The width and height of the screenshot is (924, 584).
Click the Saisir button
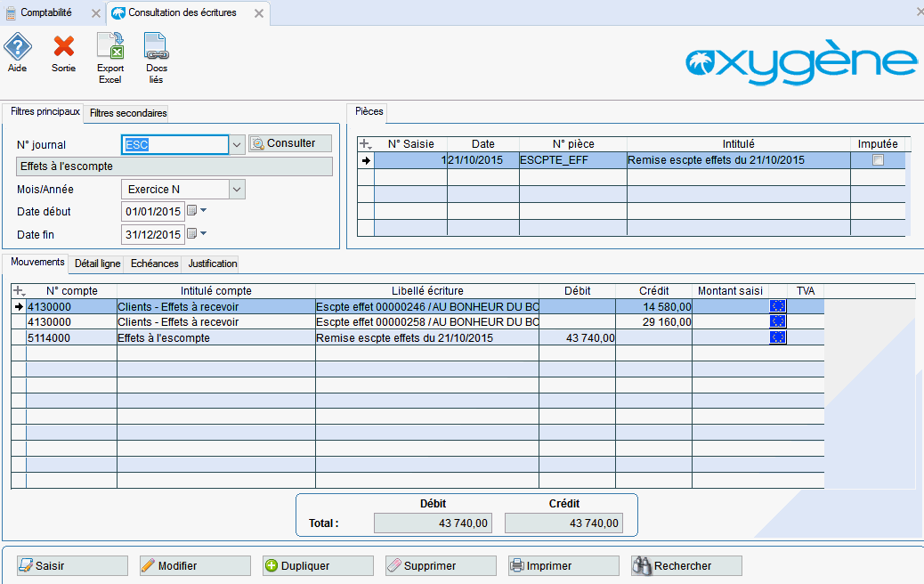coord(72,565)
